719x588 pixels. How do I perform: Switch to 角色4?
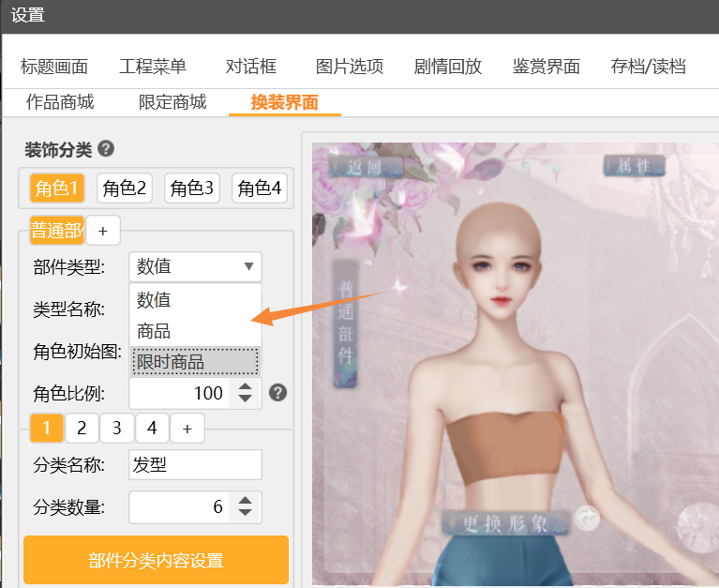260,188
